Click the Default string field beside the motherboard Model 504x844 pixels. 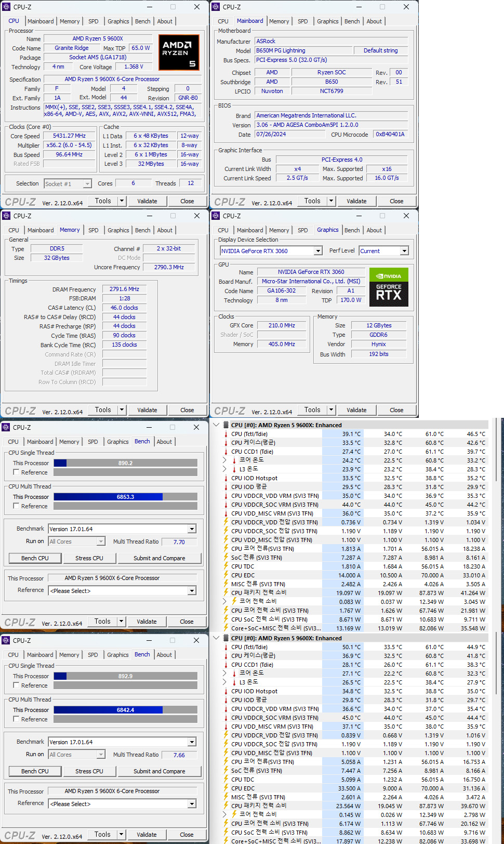[x=381, y=50]
